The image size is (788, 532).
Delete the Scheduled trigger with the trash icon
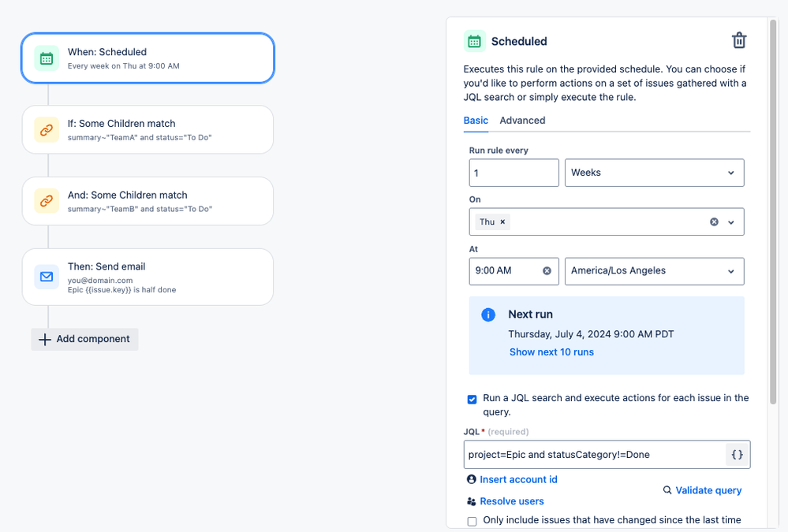pyautogui.click(x=739, y=41)
